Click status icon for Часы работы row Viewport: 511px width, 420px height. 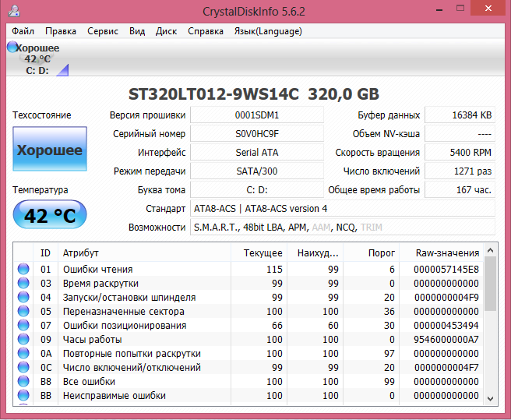[x=23, y=339]
